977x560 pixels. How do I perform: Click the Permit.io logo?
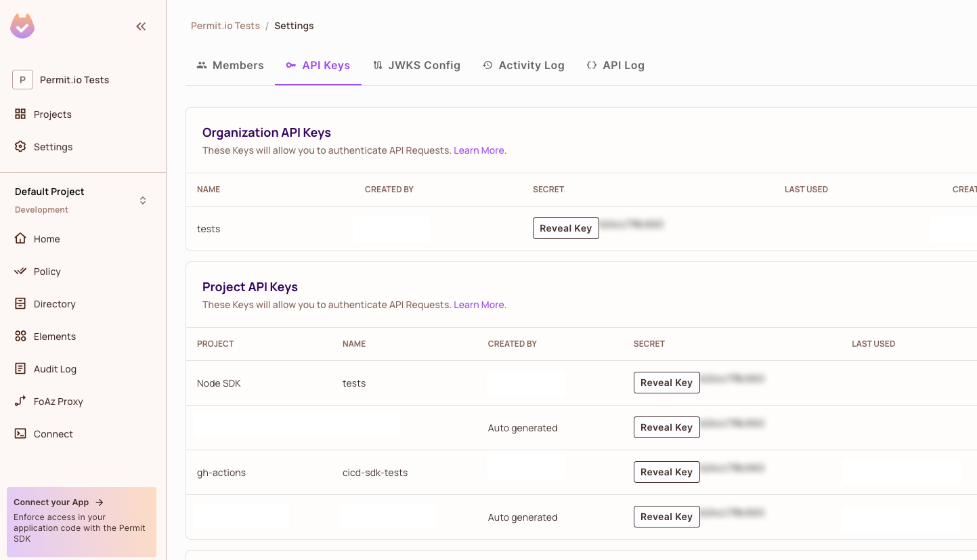[x=22, y=26]
